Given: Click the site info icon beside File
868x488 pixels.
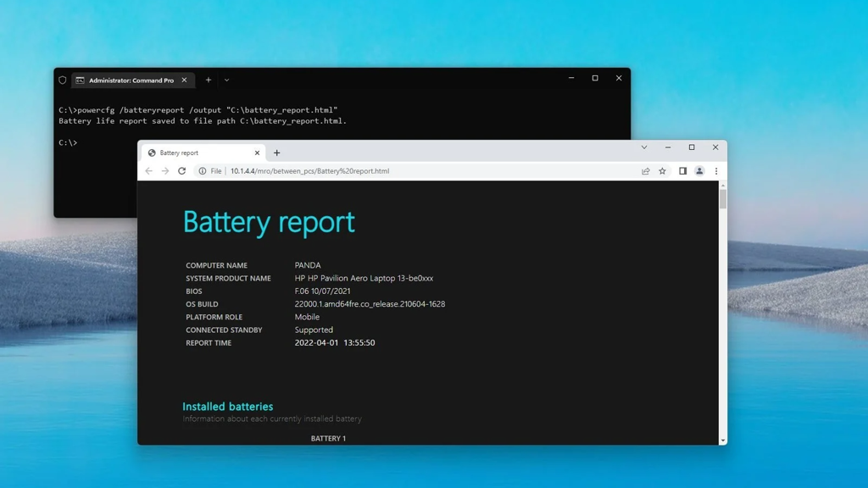Looking at the screenshot, I should [x=203, y=171].
